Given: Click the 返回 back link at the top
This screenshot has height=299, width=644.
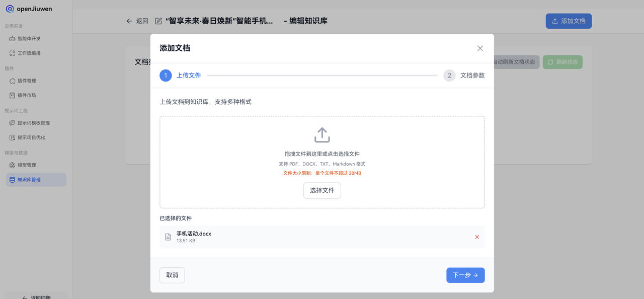Looking at the screenshot, I should 137,21.
